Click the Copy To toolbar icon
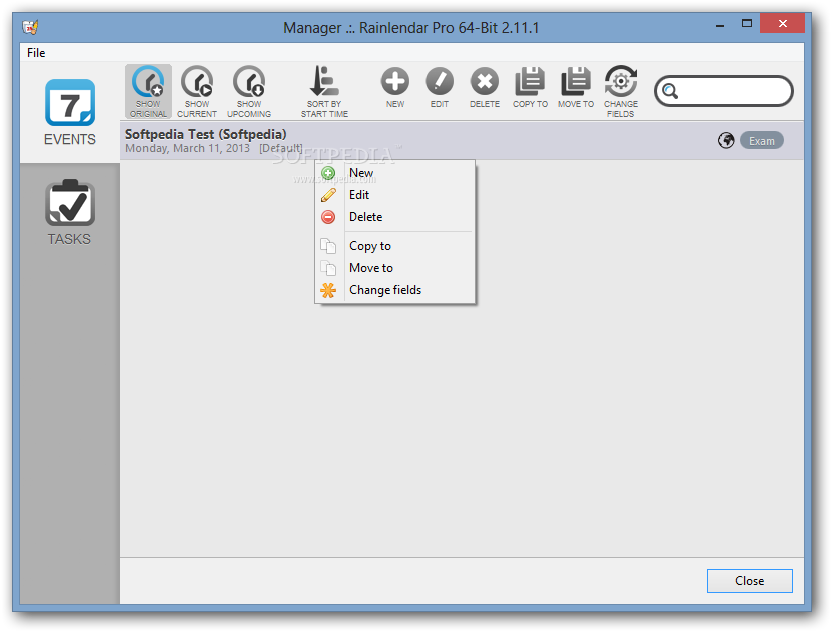832x632 pixels. tap(530, 88)
